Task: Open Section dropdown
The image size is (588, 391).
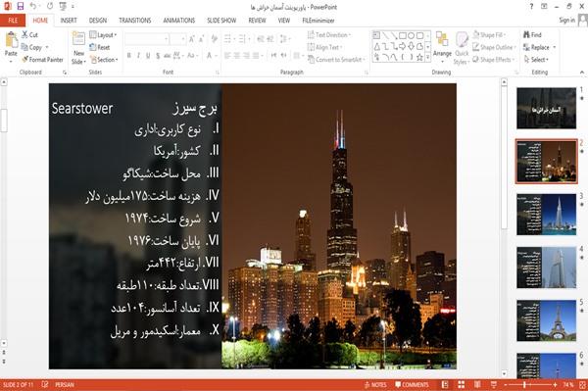Action: 104,60
